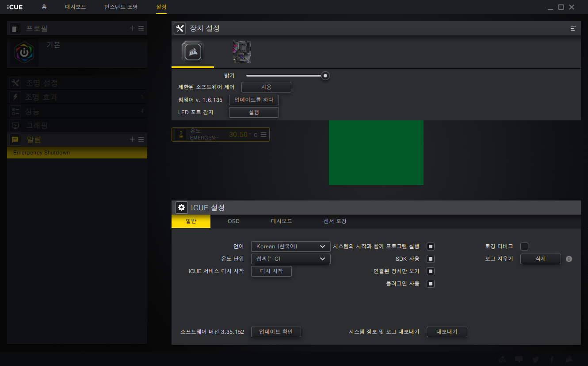Click the 밝기 brightness slider track
Image resolution: width=588 pixels, height=366 pixels.
pyautogui.click(x=286, y=76)
